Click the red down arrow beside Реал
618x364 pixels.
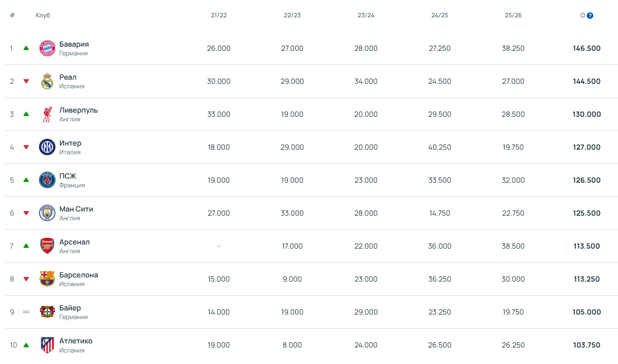click(x=26, y=81)
